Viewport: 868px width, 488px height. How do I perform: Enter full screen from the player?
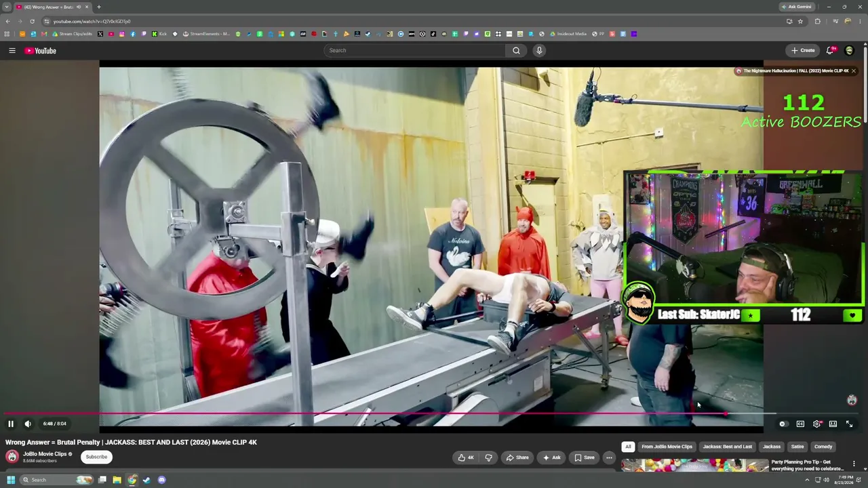click(849, 424)
